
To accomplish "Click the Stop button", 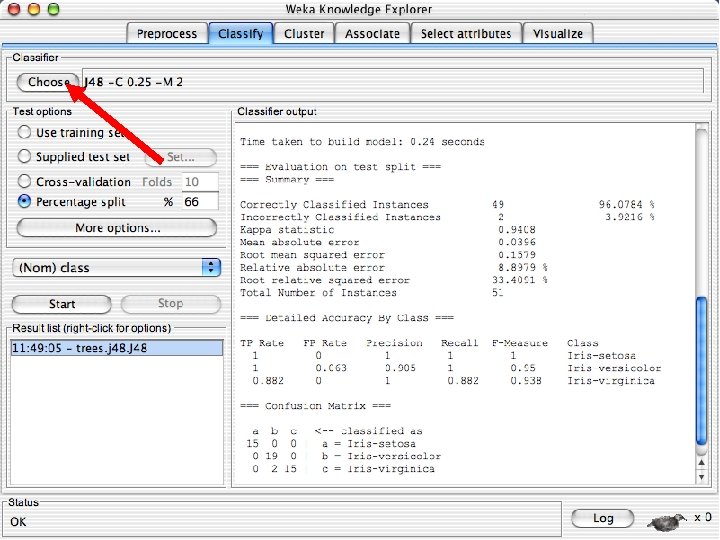I will (x=170, y=304).
